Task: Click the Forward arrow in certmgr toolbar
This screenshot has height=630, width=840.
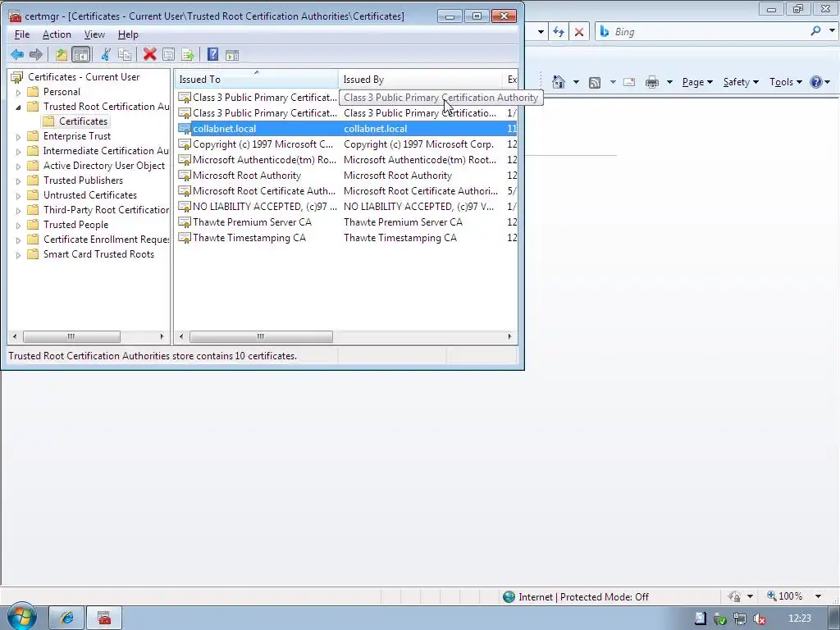Action: (36, 55)
